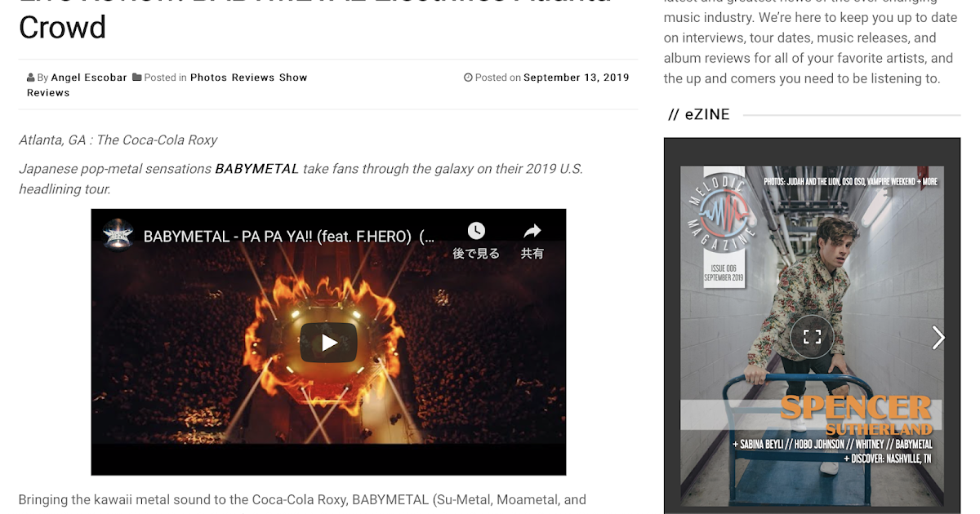The image size is (980, 514).
Task: Click the BABYMETAL bold link in intro
Action: click(256, 169)
